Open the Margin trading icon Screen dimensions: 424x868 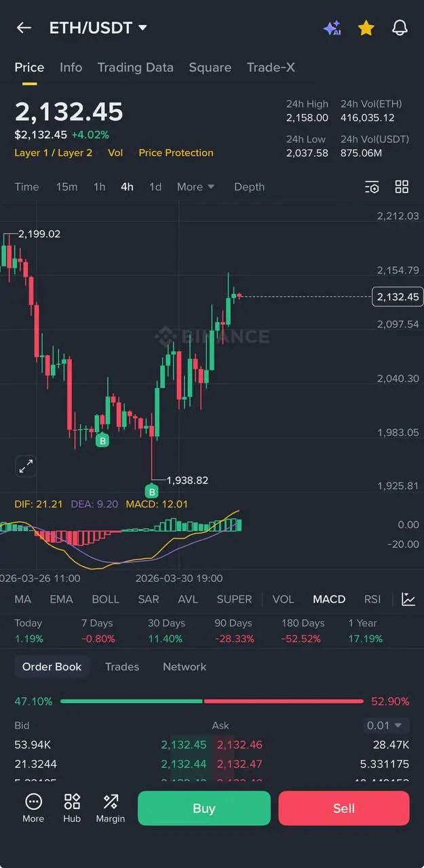(x=111, y=808)
